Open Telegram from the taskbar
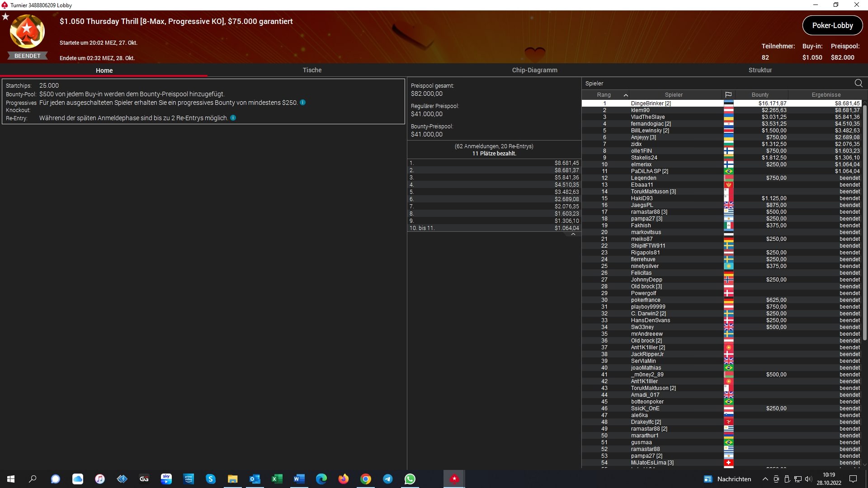Image resolution: width=868 pixels, height=488 pixels. pyautogui.click(x=388, y=479)
